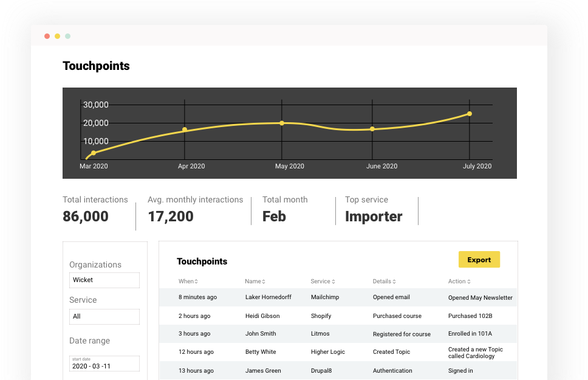Sort table by the Details column arrows
Screen dimensions: 588x380
coord(394,282)
